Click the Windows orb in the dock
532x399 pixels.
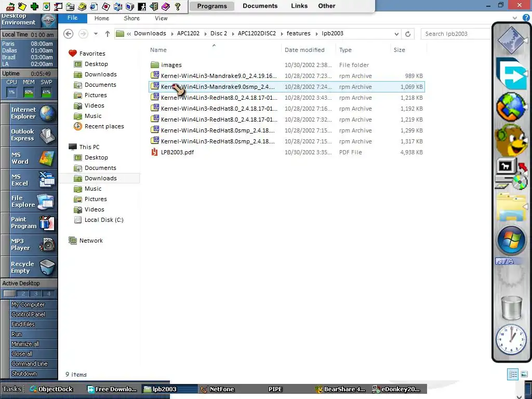click(x=512, y=241)
